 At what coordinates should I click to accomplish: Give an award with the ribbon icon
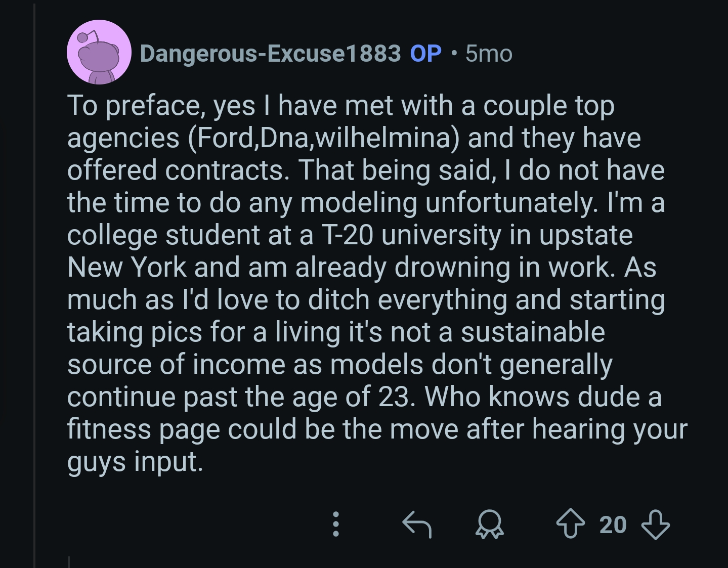[x=489, y=525]
